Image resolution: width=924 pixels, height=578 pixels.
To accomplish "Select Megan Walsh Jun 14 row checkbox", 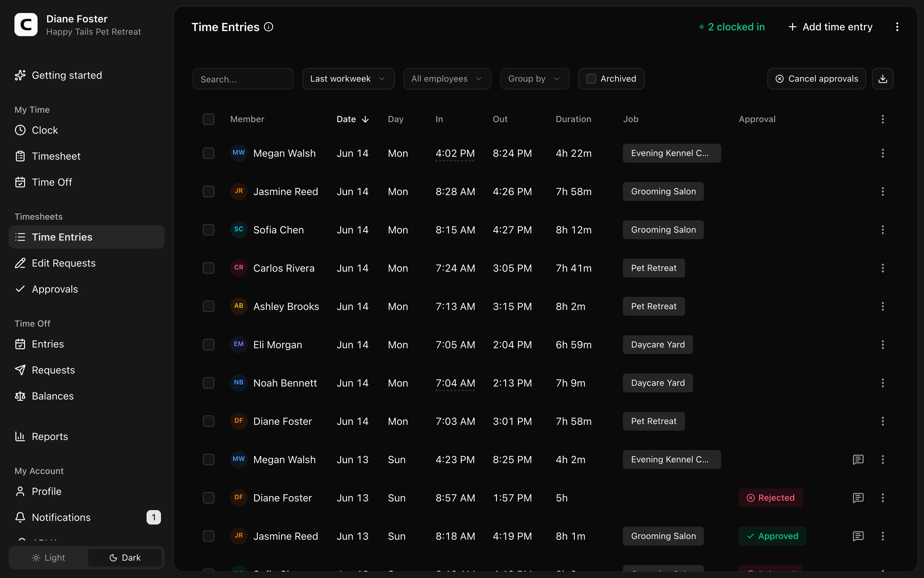I will point(208,153).
